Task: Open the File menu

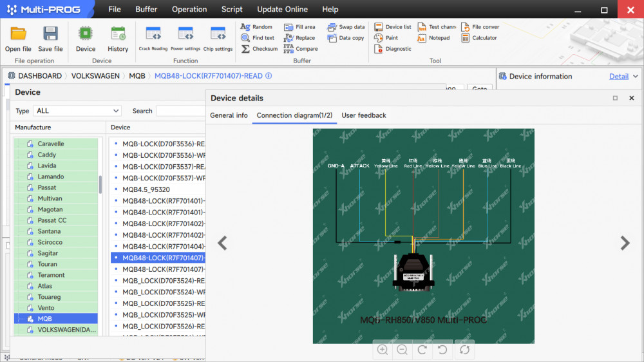Action: point(115,9)
